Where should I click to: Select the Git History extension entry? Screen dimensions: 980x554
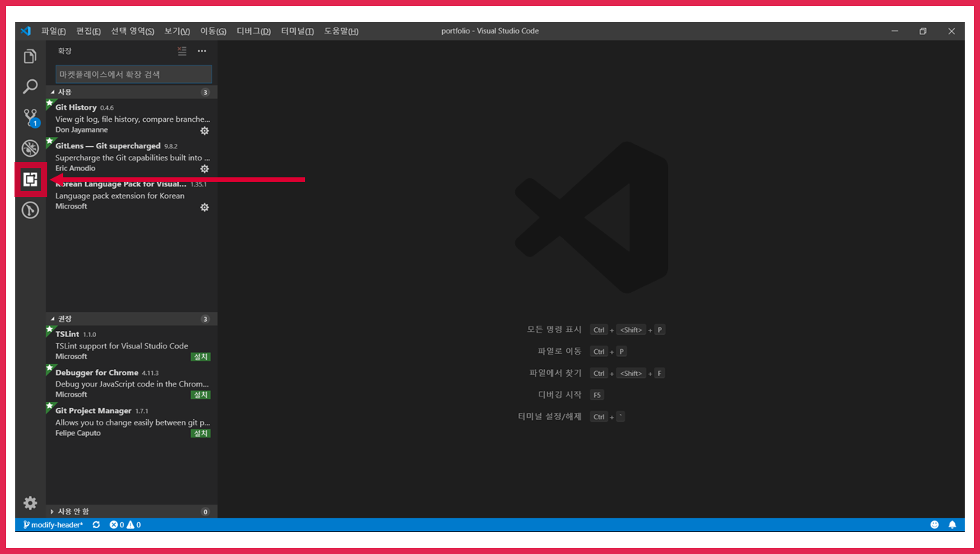pyautogui.click(x=132, y=118)
